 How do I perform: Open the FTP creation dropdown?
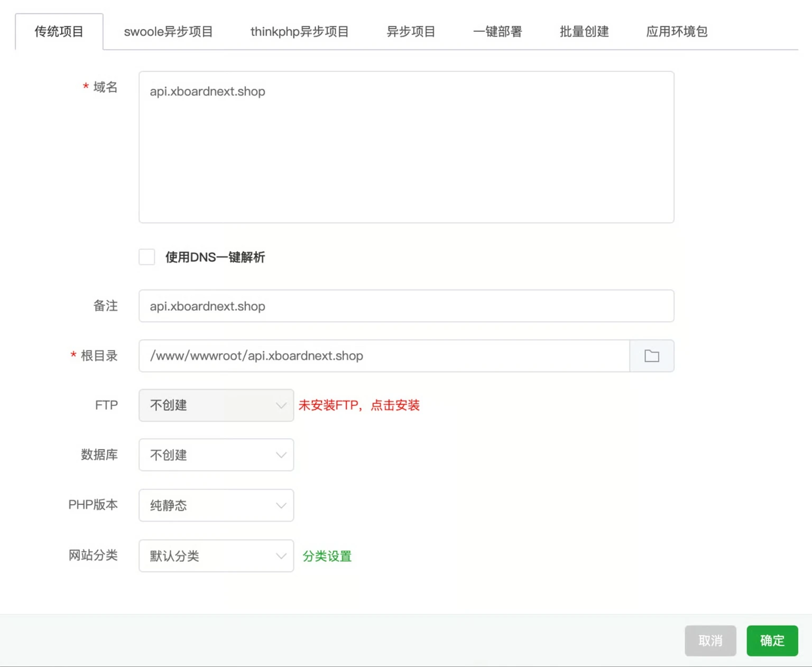pyautogui.click(x=216, y=405)
